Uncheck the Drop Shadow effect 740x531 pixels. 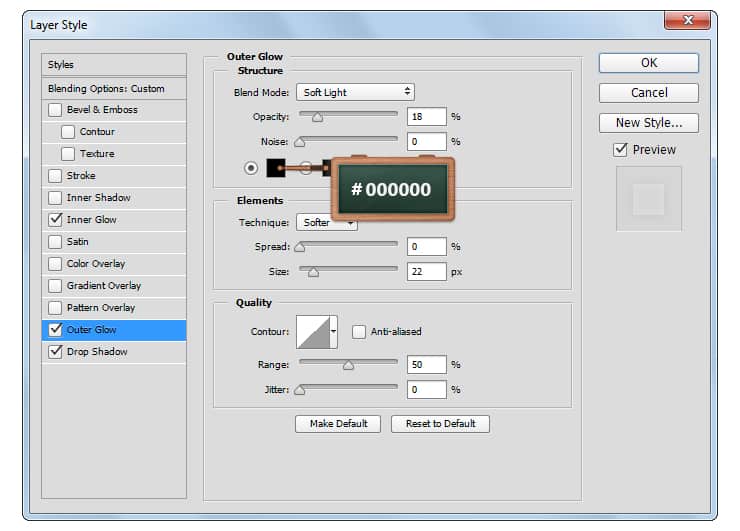pyautogui.click(x=55, y=352)
